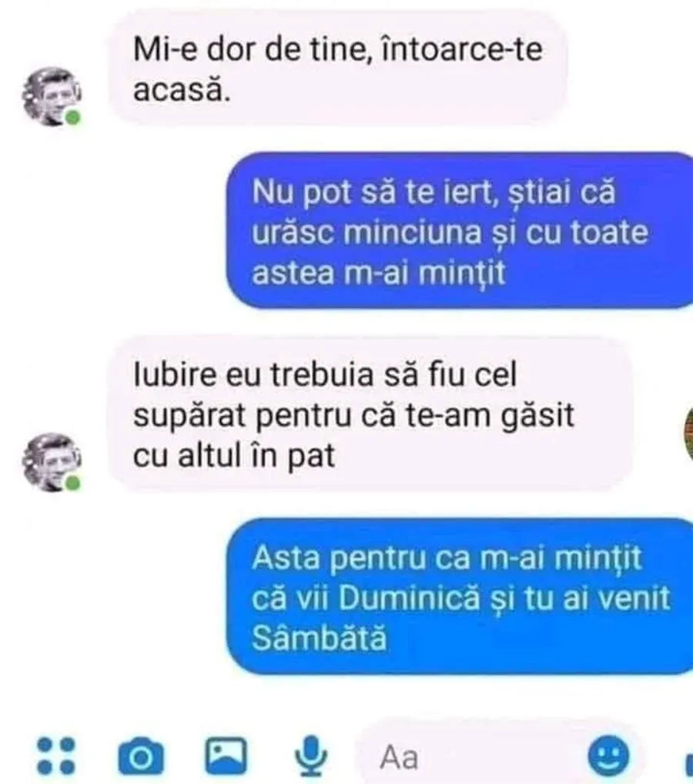The width and height of the screenshot is (693, 784).
Task: Tap the microphone voice message icon
Action: [x=311, y=756]
